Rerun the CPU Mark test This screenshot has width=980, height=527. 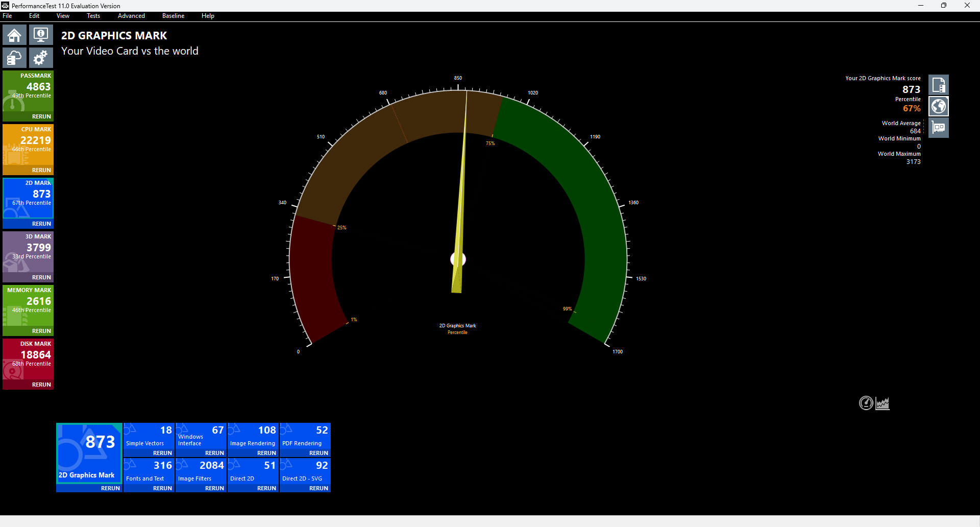click(41, 170)
